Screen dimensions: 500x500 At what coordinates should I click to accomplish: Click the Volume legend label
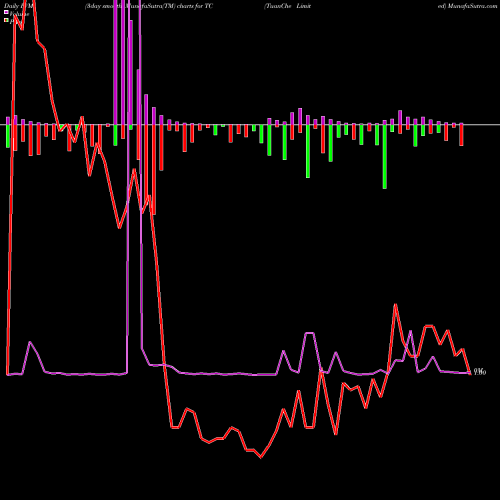pos(19,14)
